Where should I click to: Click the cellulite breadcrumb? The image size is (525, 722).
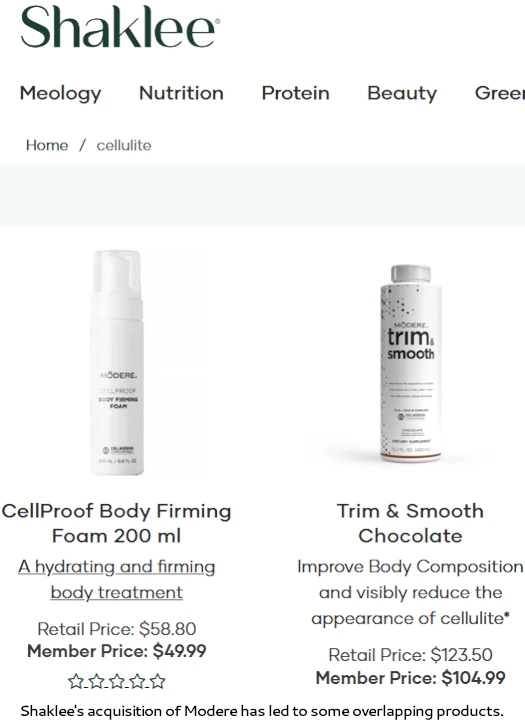click(123, 145)
